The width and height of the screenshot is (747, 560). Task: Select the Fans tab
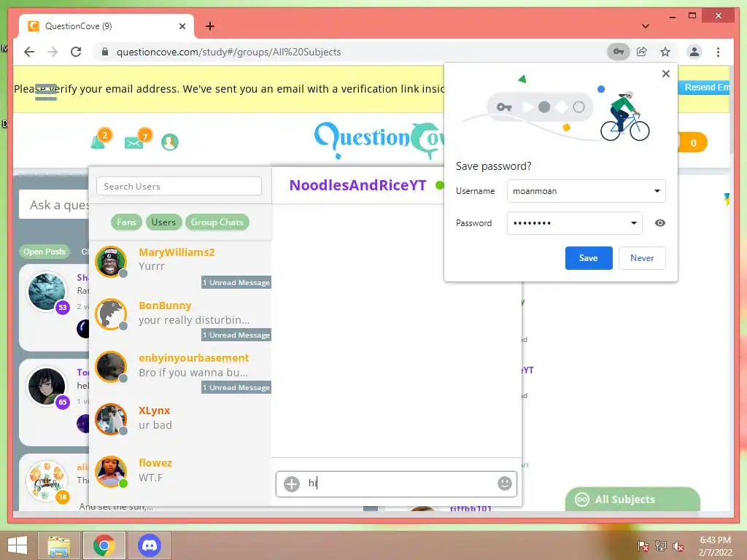(126, 222)
